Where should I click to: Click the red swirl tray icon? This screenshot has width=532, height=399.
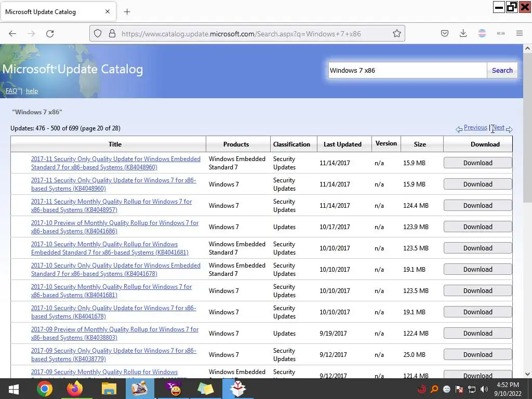click(x=422, y=389)
